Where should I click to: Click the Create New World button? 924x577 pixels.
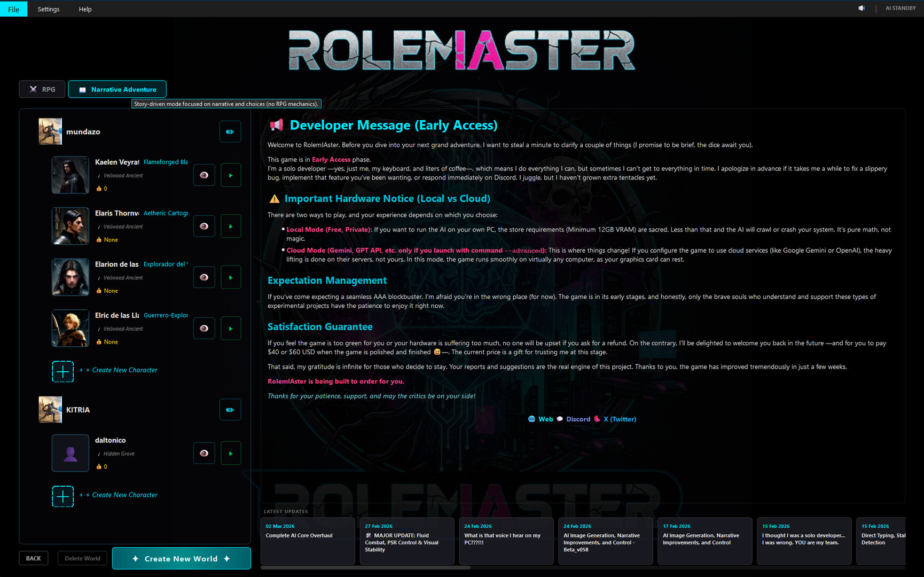[x=181, y=558]
